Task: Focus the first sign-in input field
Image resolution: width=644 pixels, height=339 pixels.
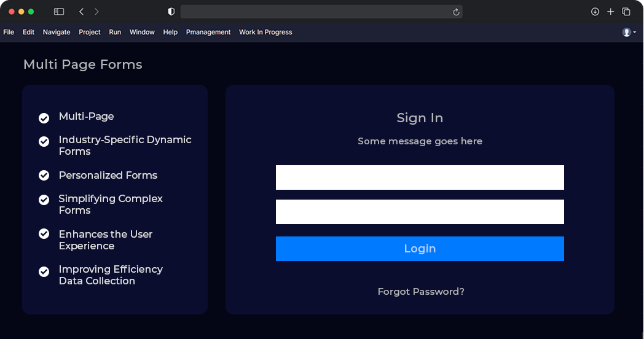Action: pyautogui.click(x=420, y=177)
